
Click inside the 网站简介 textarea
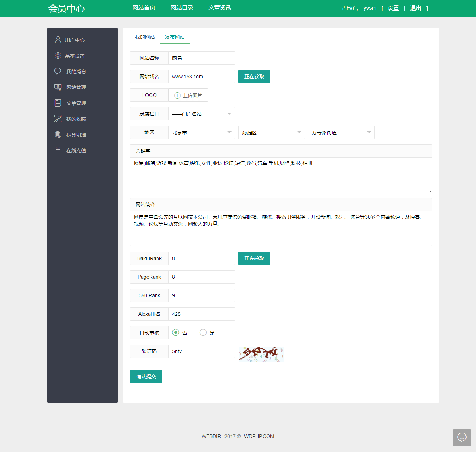click(x=281, y=228)
